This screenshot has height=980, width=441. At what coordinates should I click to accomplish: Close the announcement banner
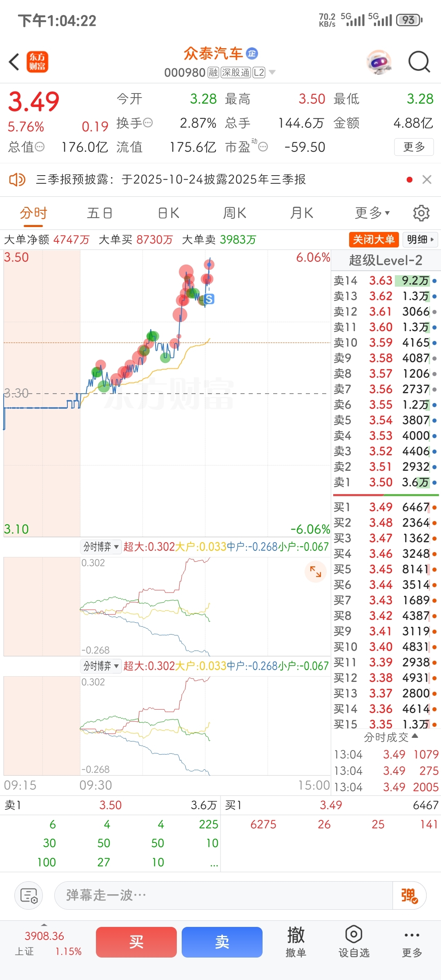tap(427, 179)
